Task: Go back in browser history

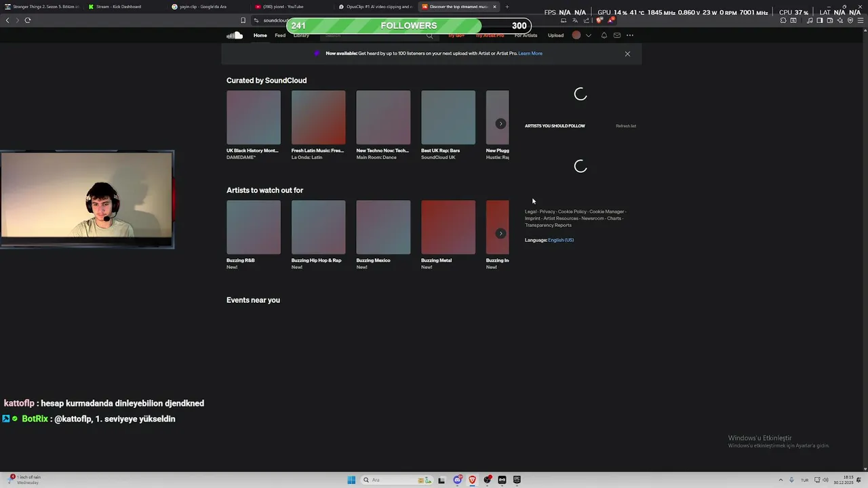Action: pos(7,20)
